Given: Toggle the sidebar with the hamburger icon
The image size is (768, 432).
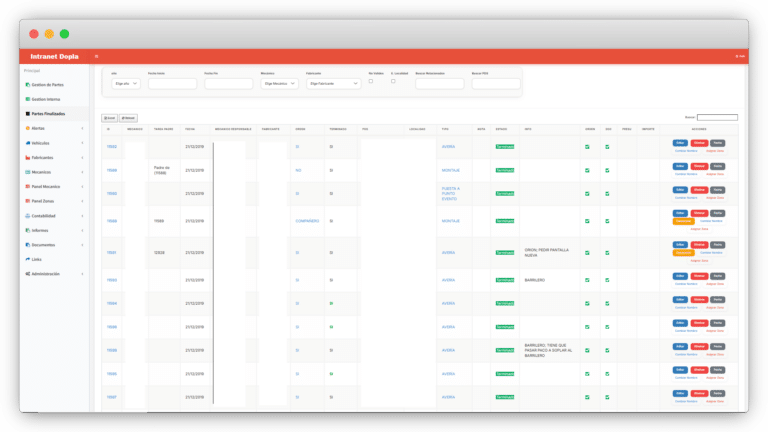Looking at the screenshot, I should tap(96, 56).
